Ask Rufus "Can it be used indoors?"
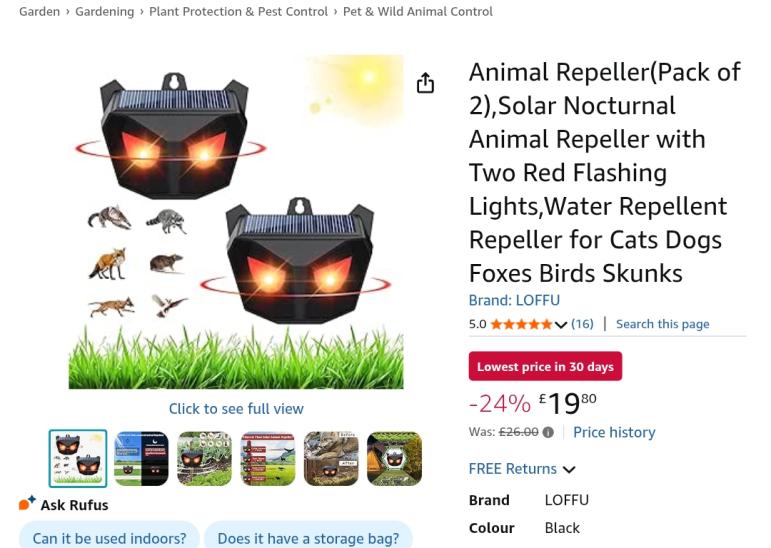The height and width of the screenshot is (548, 771). pyautogui.click(x=109, y=538)
